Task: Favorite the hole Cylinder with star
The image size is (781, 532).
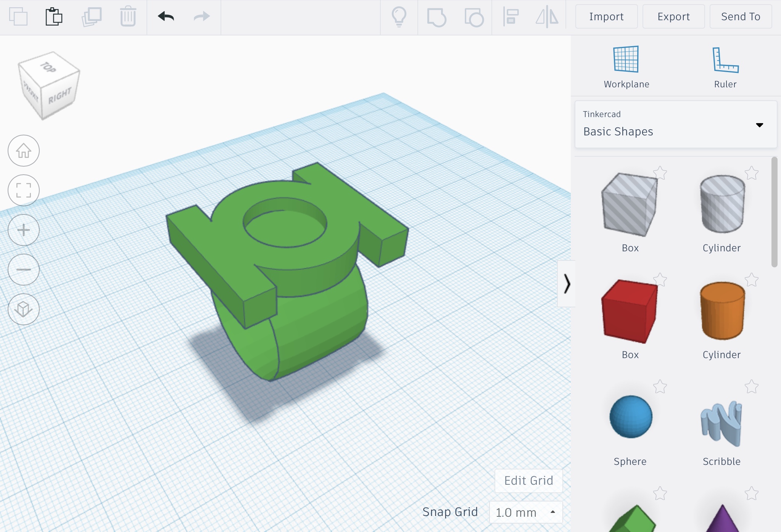Action: (751, 173)
